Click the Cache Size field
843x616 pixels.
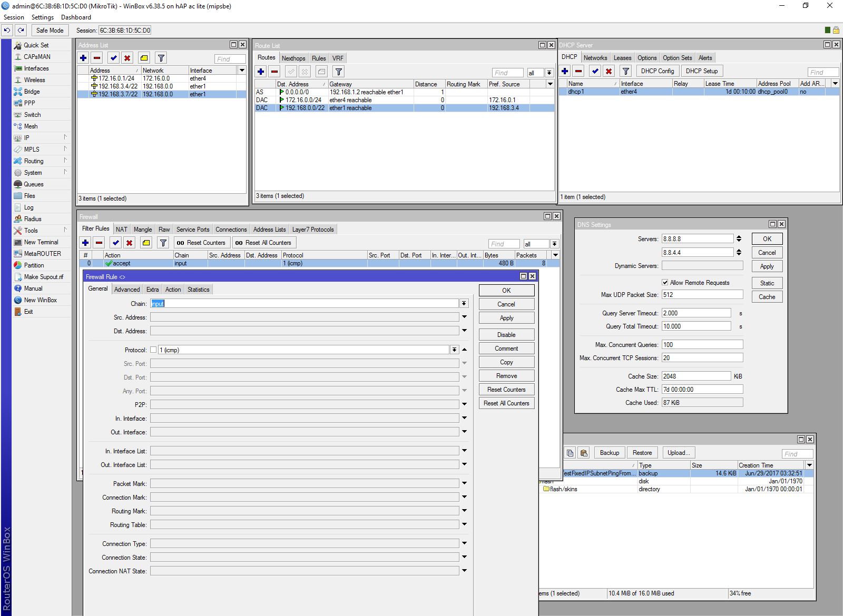(x=696, y=376)
